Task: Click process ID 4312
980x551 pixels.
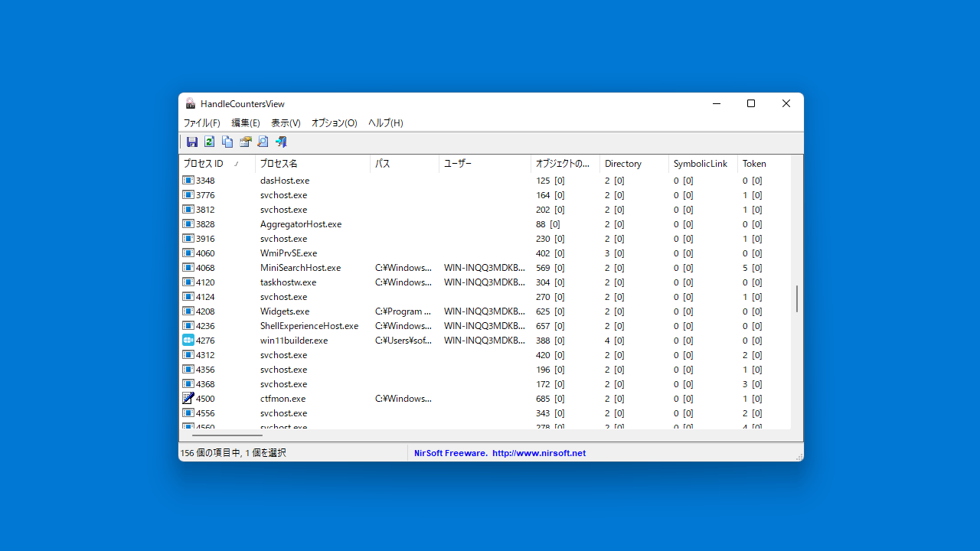Action: (x=205, y=355)
